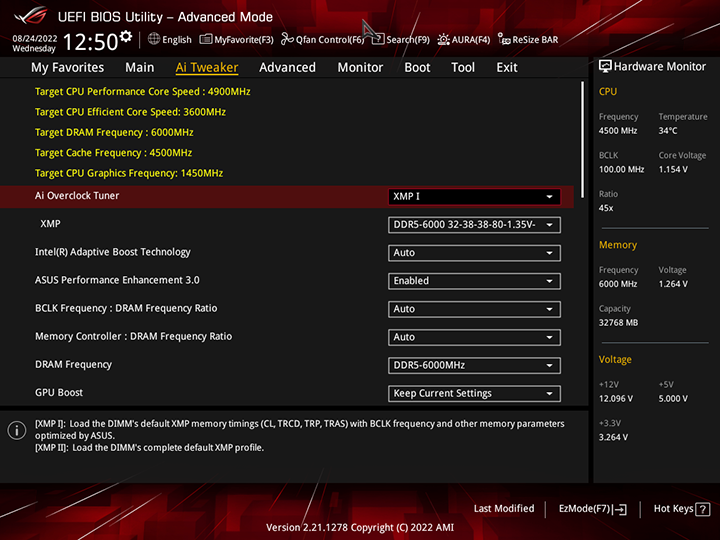The image size is (720, 540).
Task: Expand the DRAM Frequency dropdown
Action: (x=474, y=365)
